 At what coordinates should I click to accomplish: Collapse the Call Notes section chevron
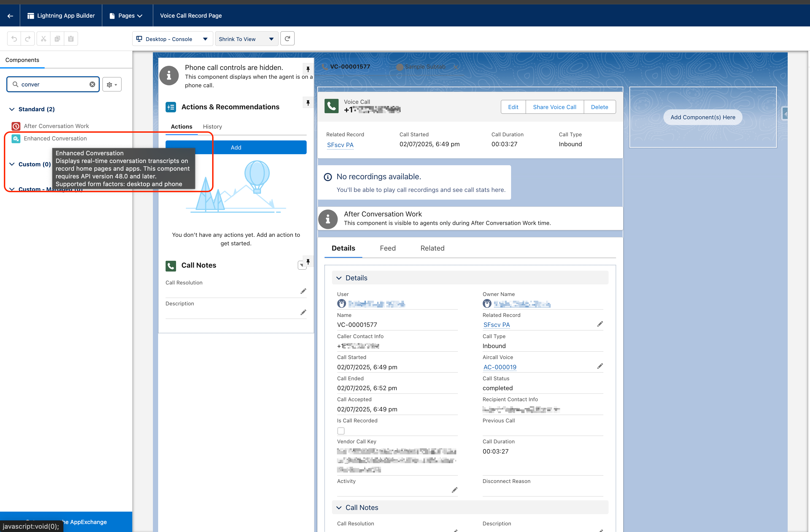[339, 508]
